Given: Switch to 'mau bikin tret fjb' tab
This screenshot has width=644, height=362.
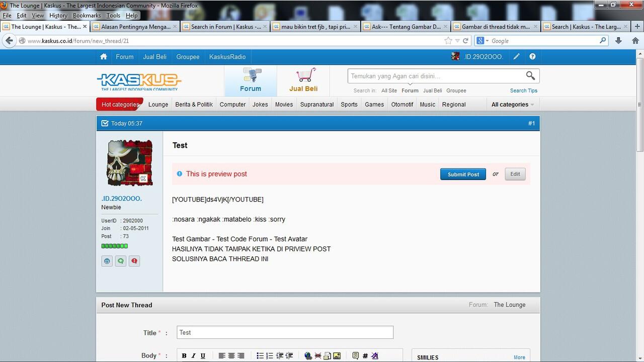Looking at the screenshot, I should click(315, 27).
